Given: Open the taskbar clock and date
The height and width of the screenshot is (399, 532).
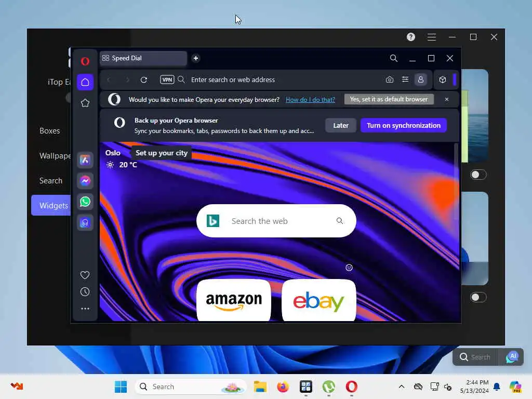Looking at the screenshot, I should [x=474, y=387].
